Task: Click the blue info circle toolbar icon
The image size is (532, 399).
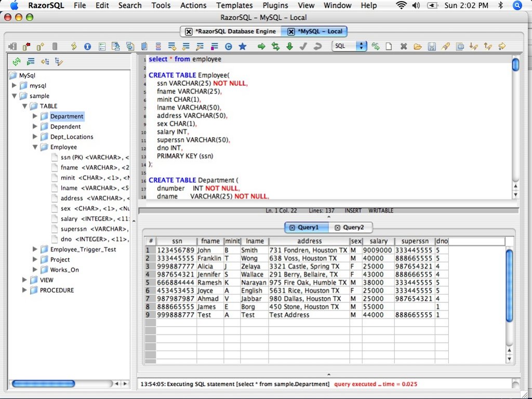Action: [x=87, y=46]
